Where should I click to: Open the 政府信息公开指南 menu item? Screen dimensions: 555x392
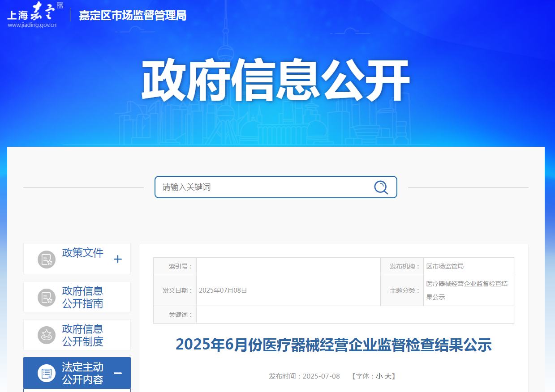click(x=77, y=297)
